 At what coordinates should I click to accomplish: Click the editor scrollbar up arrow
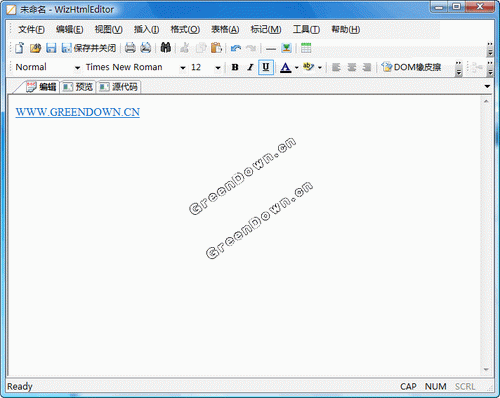tap(486, 101)
